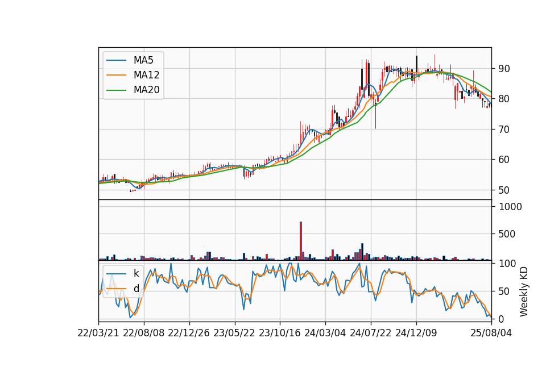
Task: Click the price axis value 50
Action: point(504,190)
